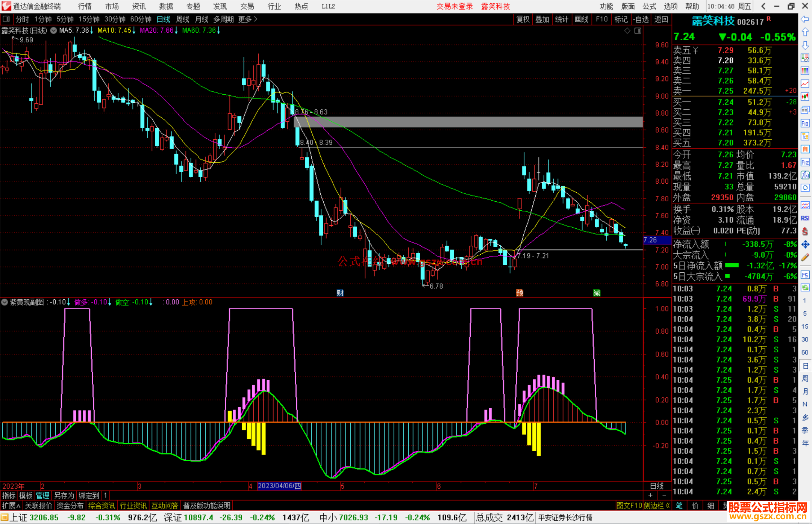Switch to the 周线 period tab
The height and width of the screenshot is (524, 812).
click(x=183, y=19)
